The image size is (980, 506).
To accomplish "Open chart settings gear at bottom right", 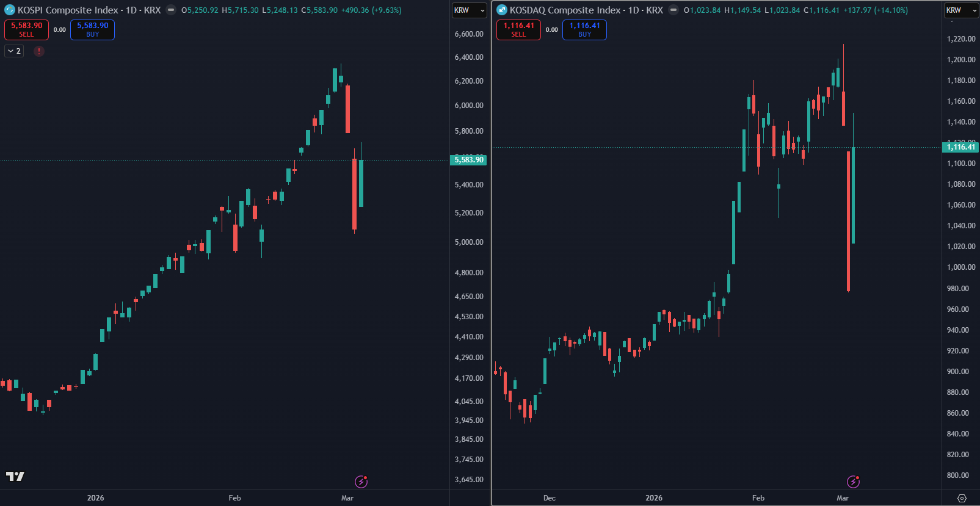I will (x=962, y=498).
